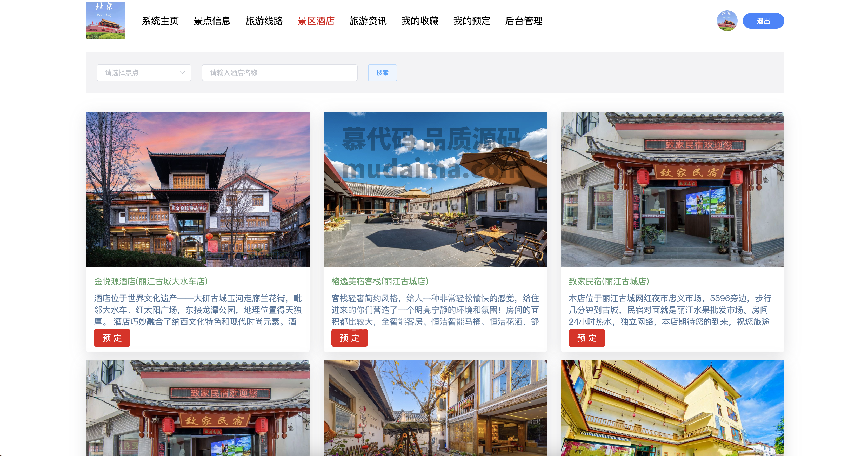Click the 搜索 search button
868x456 pixels.
(382, 72)
